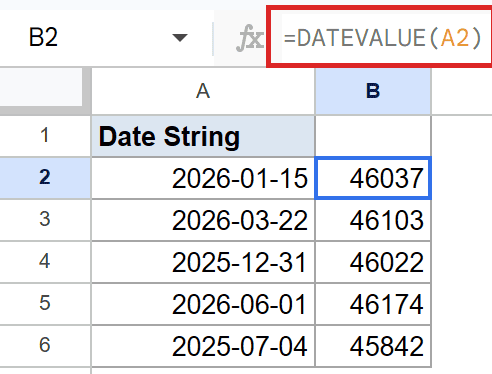
Task: Select cell with value 46103
Action: [373, 220]
